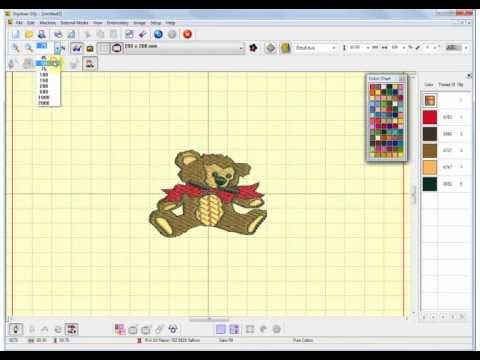The width and height of the screenshot is (480, 360).
Task: Click the yellow spool icon
Action: point(285,48)
